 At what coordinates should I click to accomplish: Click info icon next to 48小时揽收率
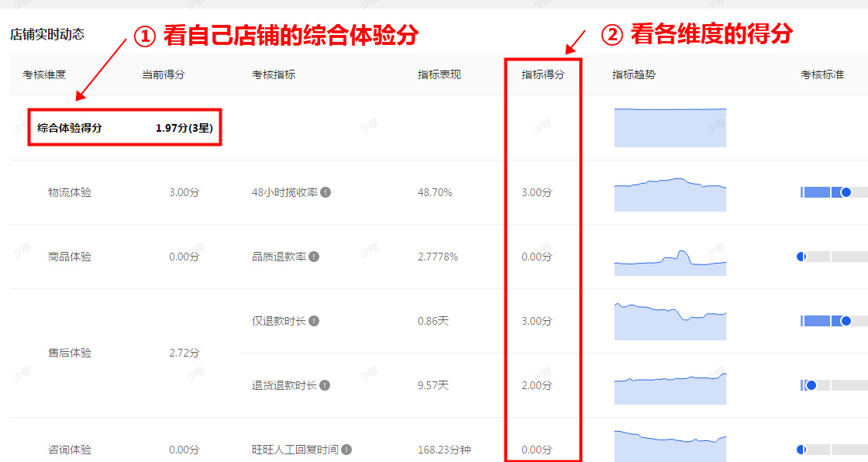pos(325,192)
